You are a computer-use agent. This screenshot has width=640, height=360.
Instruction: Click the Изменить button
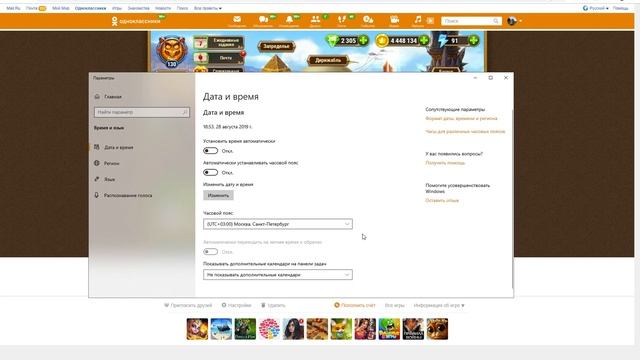click(x=218, y=195)
